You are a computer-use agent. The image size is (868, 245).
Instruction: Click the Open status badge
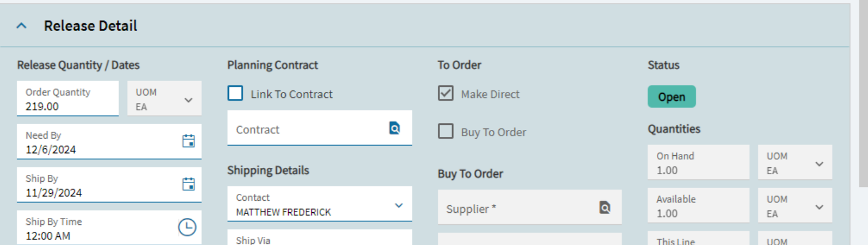click(671, 97)
